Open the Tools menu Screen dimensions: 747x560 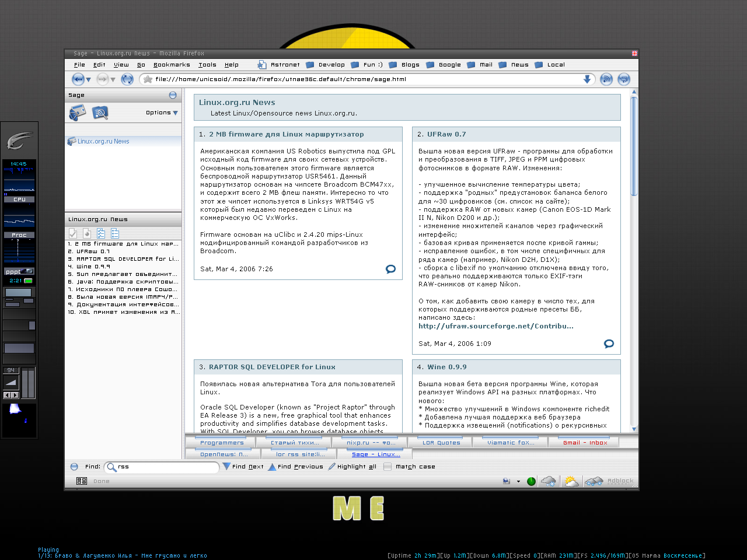[207, 65]
